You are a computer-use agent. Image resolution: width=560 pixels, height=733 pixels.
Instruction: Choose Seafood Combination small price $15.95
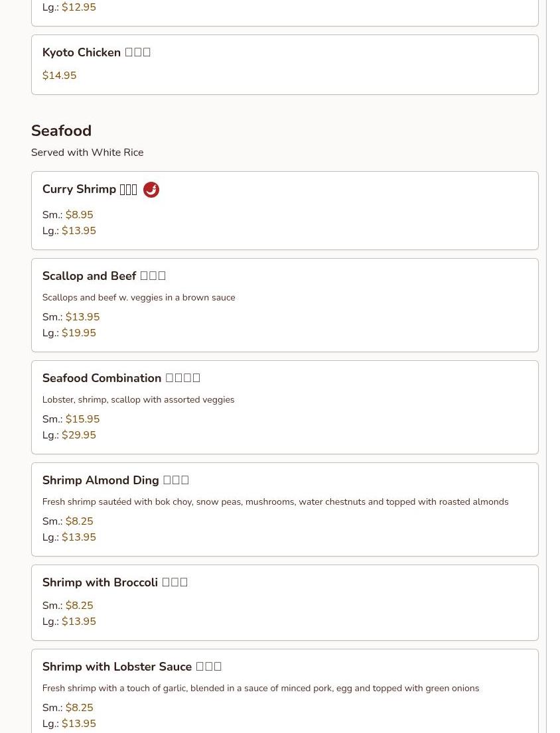click(x=82, y=419)
